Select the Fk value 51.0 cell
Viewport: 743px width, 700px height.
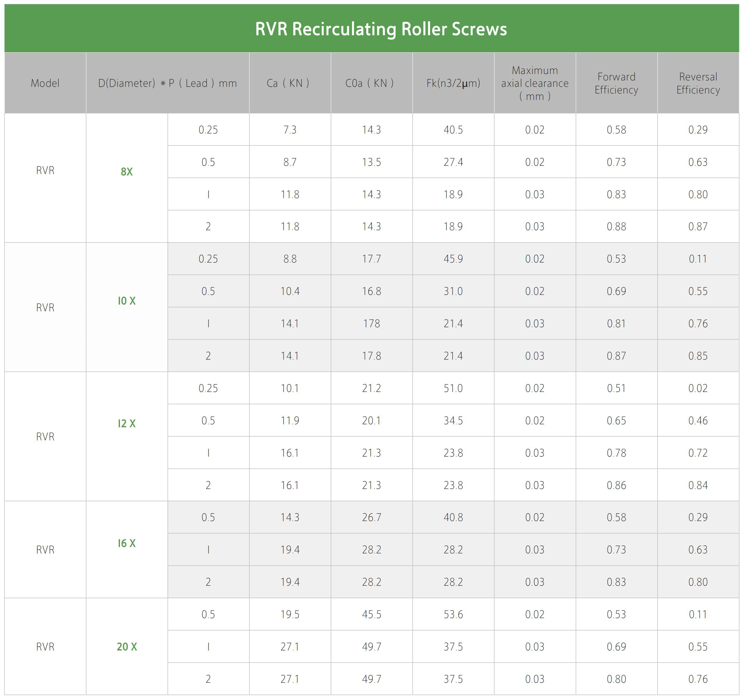(453, 388)
